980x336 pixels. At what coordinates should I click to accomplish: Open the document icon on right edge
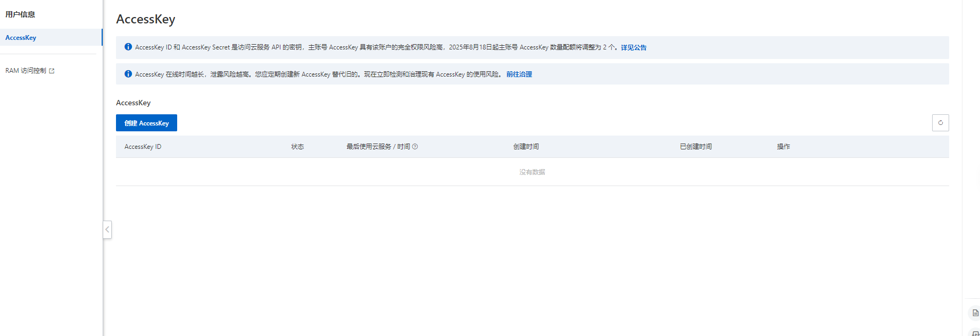pos(975,313)
